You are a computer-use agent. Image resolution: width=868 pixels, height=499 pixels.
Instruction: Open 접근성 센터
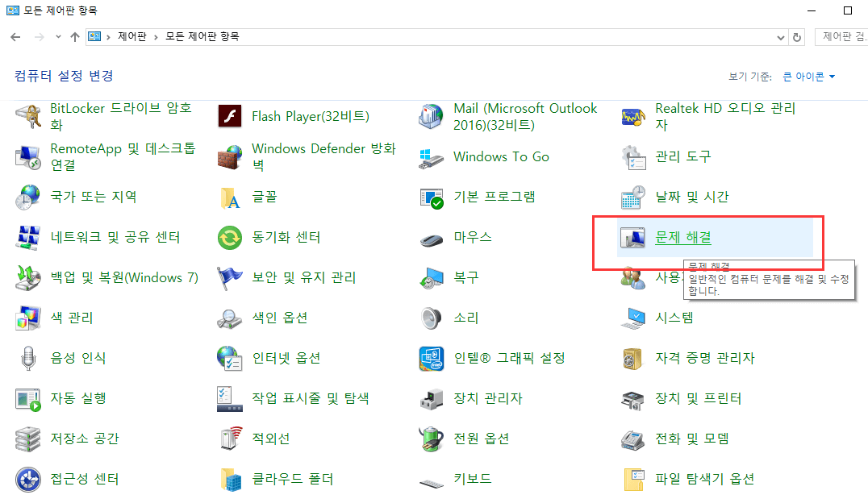tap(84, 479)
